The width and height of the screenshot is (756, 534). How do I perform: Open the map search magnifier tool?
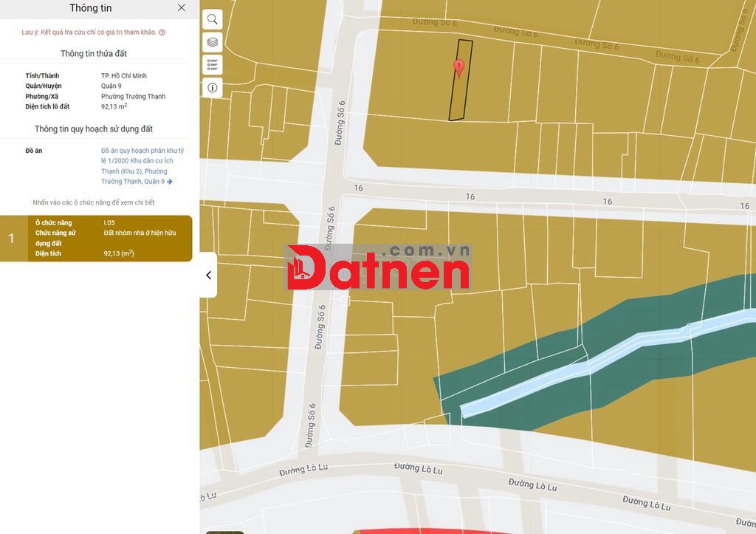[x=212, y=19]
